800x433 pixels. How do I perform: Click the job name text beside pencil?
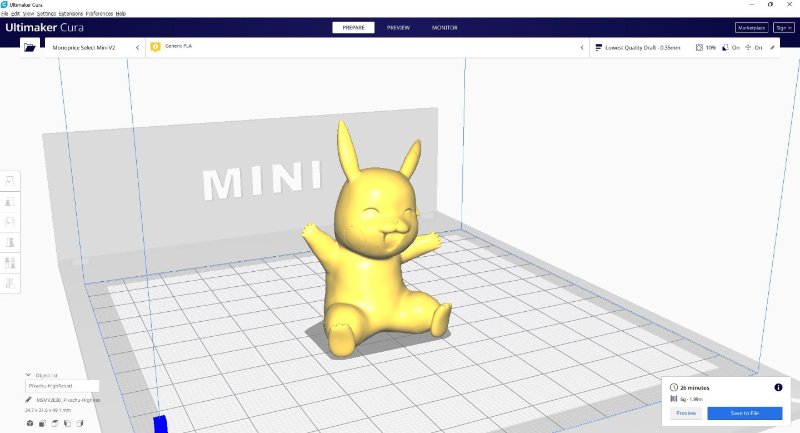68,400
